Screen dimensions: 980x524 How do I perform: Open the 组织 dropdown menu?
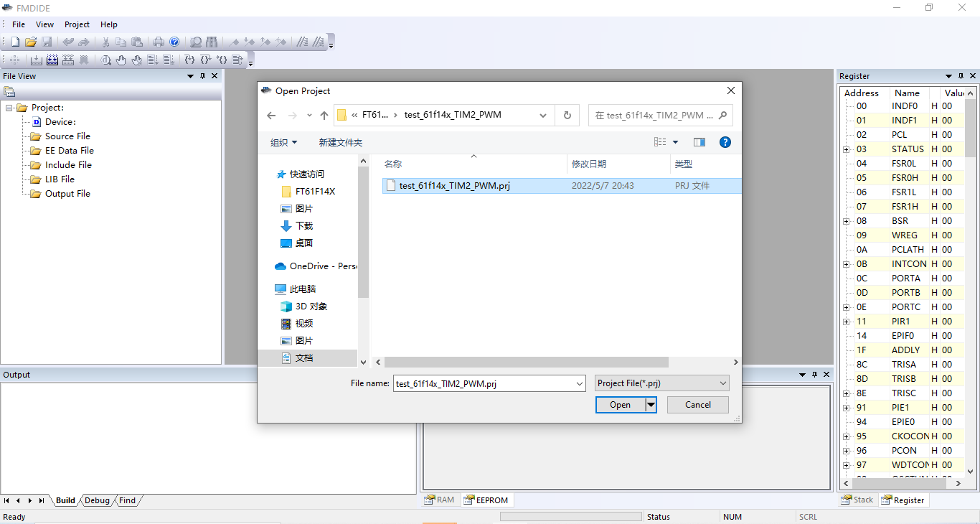(x=283, y=142)
